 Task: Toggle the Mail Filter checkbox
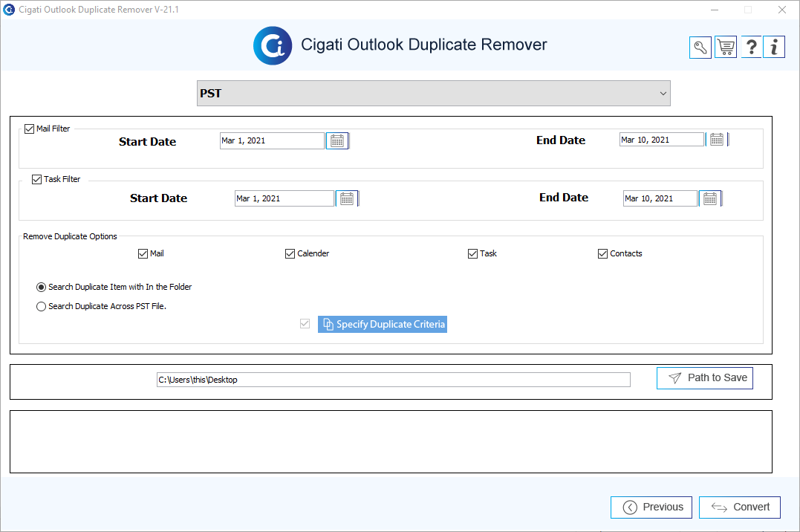30,129
